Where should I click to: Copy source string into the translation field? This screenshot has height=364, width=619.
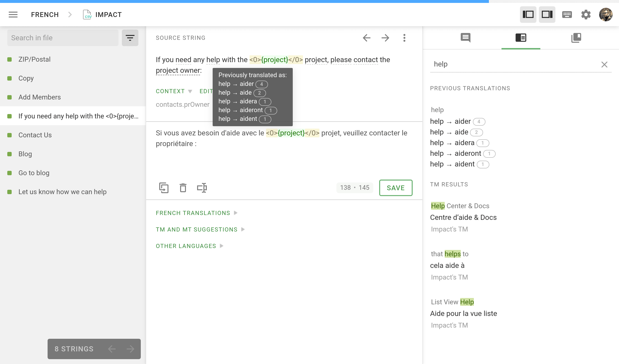(x=164, y=188)
